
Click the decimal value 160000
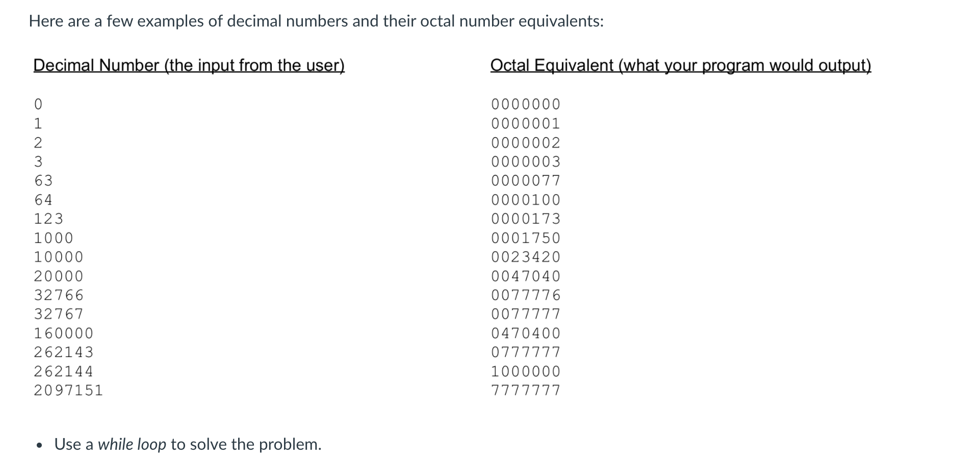pyautogui.click(x=63, y=333)
